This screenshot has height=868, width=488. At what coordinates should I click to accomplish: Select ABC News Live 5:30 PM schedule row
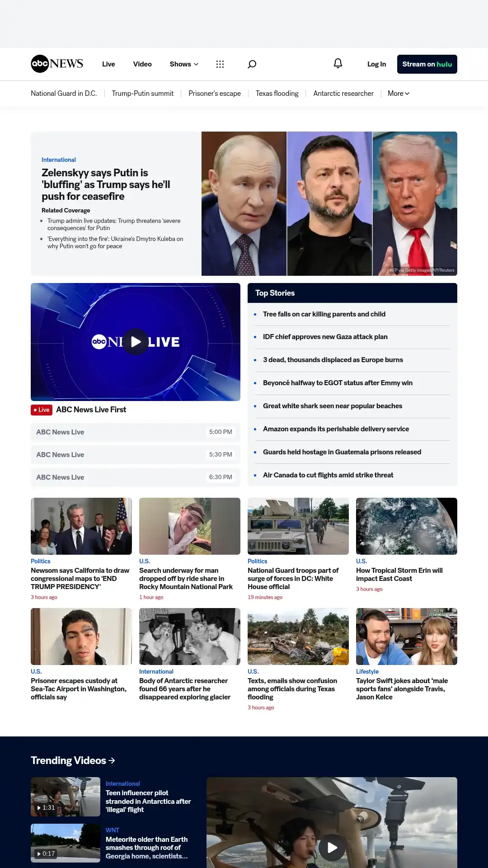136,454
